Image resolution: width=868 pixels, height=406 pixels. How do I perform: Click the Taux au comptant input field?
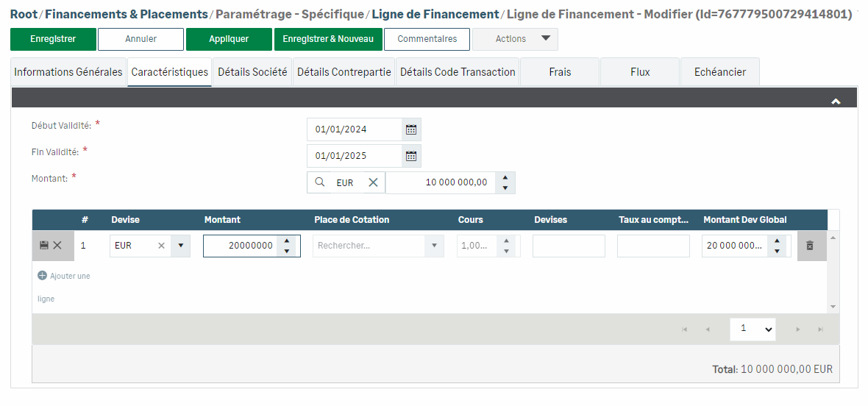(x=653, y=246)
